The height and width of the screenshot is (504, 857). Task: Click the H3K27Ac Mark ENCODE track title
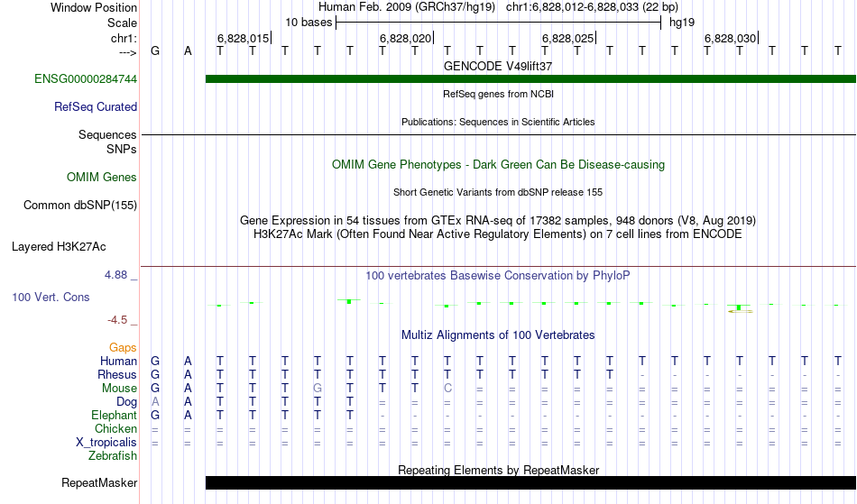coord(498,234)
